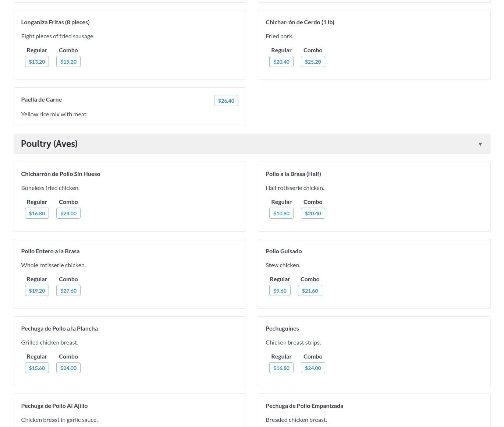The height and width of the screenshot is (427, 504).
Task: Choose Pechuga a la Plancha Combo $24.00
Action: tap(68, 368)
